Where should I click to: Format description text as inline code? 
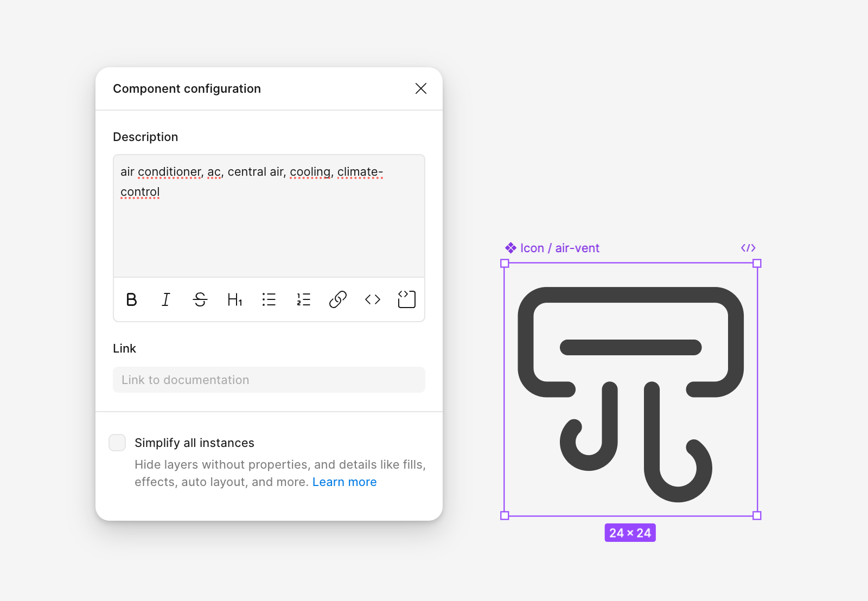tap(372, 299)
